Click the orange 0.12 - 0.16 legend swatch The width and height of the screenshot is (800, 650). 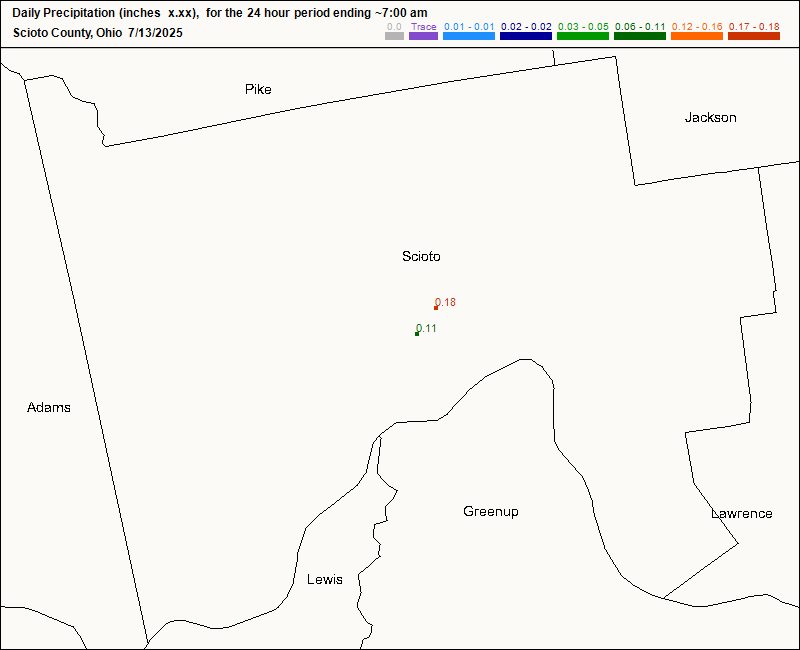pos(697,36)
